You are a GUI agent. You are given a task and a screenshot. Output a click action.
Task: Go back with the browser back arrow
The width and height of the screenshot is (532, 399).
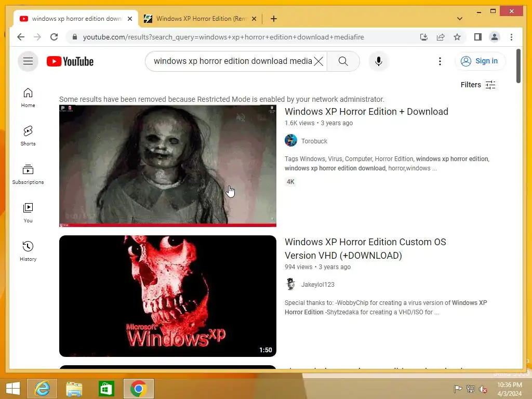[x=21, y=37]
